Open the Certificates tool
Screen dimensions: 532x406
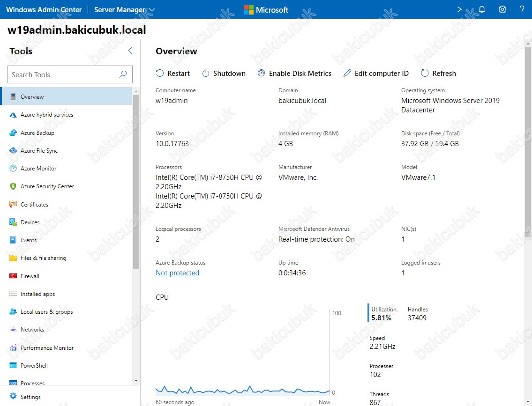67,204
